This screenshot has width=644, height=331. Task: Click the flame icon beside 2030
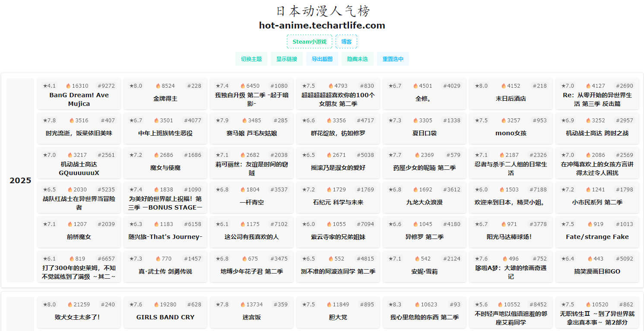point(70,190)
